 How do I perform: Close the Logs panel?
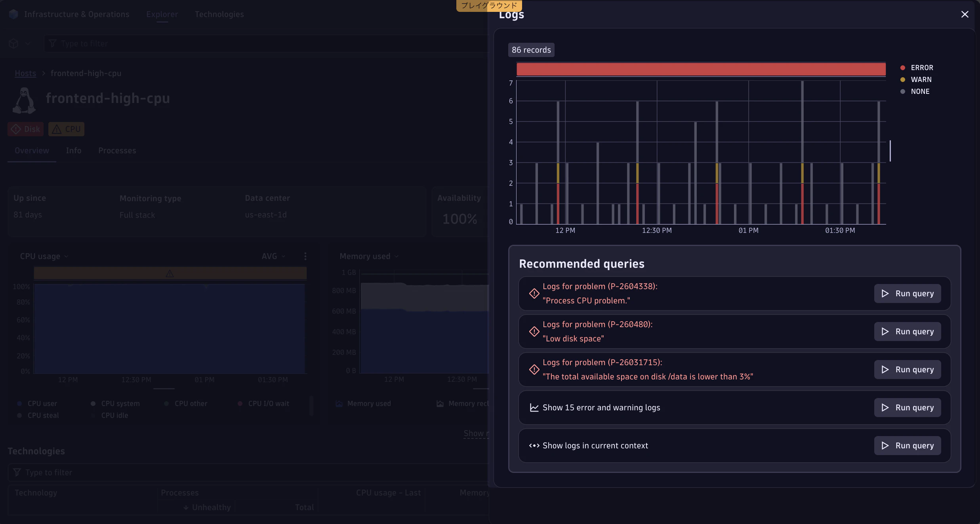click(965, 14)
